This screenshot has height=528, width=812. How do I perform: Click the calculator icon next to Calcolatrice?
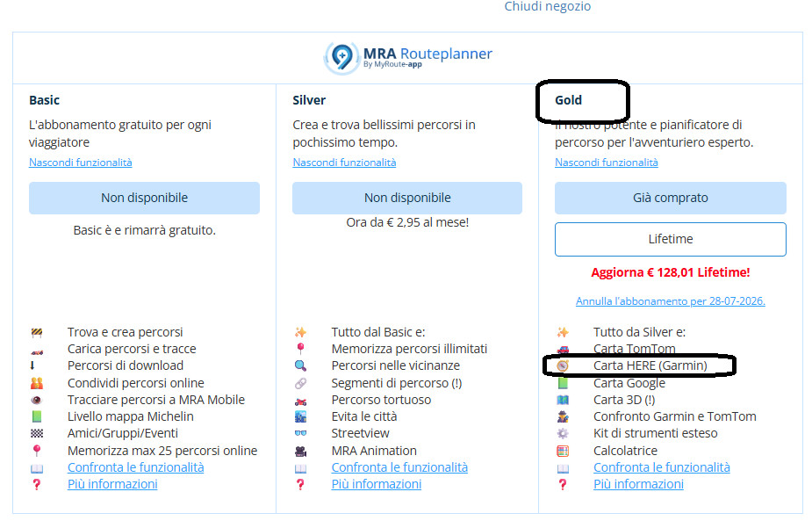[563, 451]
